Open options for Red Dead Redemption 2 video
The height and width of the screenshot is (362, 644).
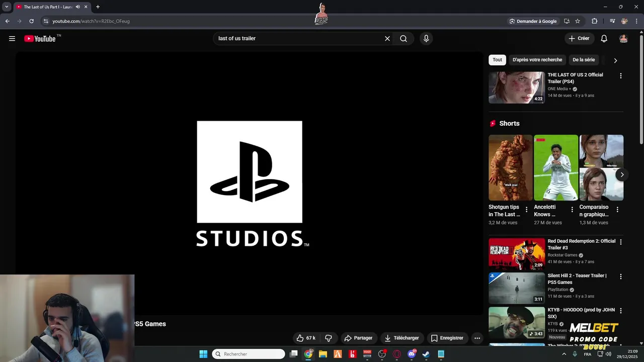620,242
